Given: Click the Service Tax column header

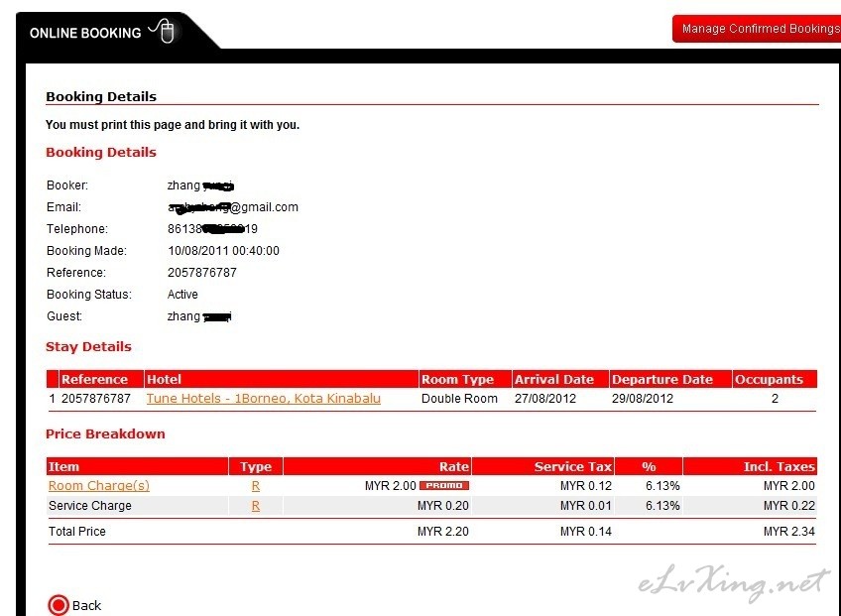Looking at the screenshot, I should pyautogui.click(x=542, y=467).
